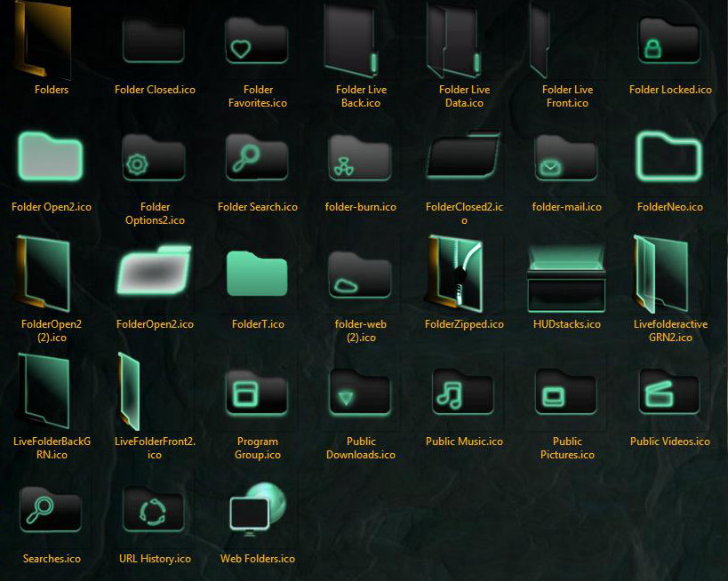Click the Folder Live Back.ico icon
The width and height of the screenshot is (728, 581).
351,40
